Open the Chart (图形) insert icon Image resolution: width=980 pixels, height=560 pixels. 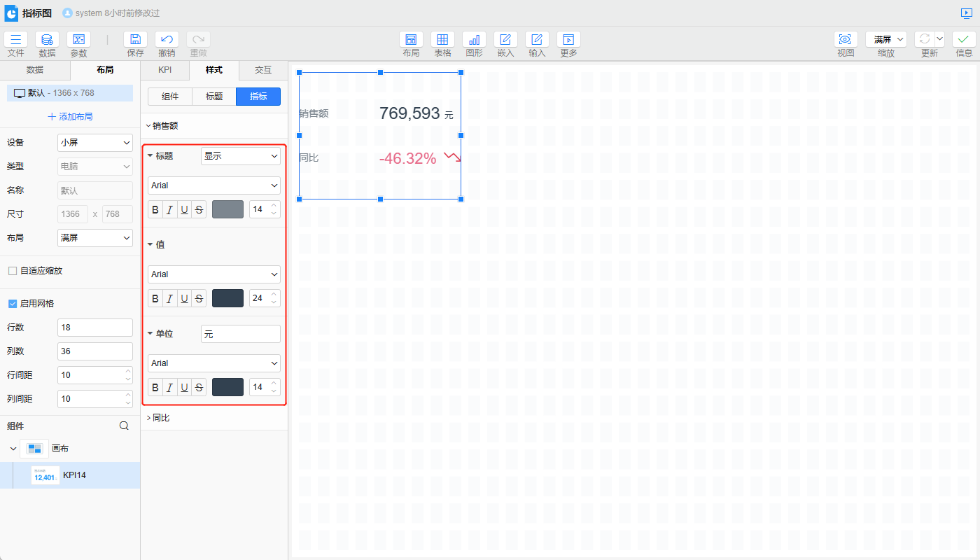pyautogui.click(x=474, y=40)
